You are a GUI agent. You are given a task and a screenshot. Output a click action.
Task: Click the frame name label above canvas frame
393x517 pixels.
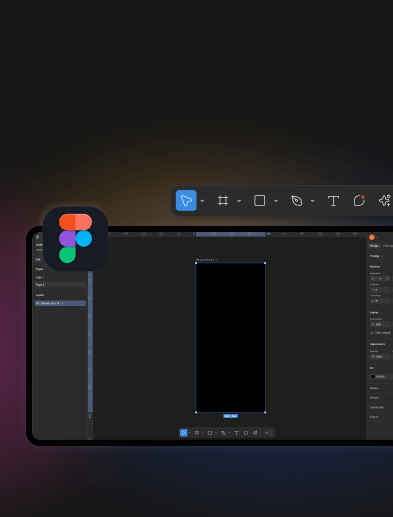pos(207,260)
